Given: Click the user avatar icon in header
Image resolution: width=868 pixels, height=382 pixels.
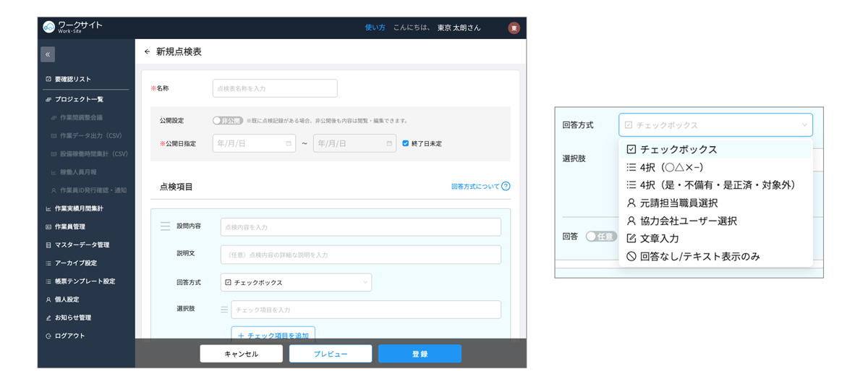Looking at the screenshot, I should (x=514, y=28).
